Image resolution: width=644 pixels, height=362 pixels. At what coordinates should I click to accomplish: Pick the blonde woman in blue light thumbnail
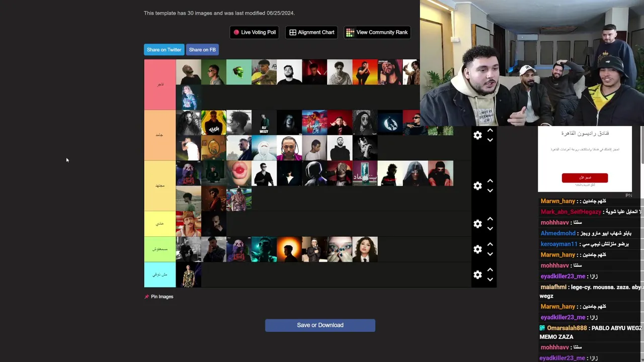pos(189,97)
